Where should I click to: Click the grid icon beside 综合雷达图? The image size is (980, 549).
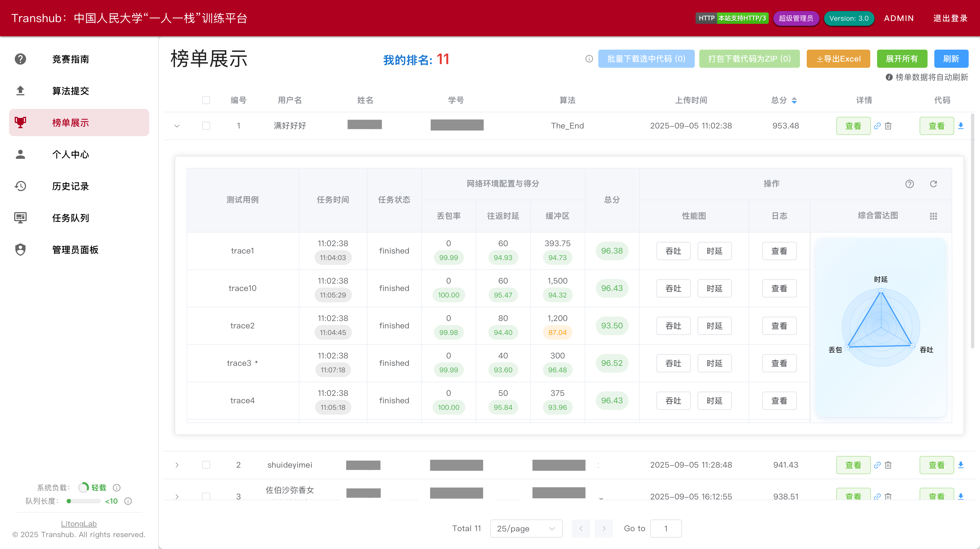[x=933, y=216]
